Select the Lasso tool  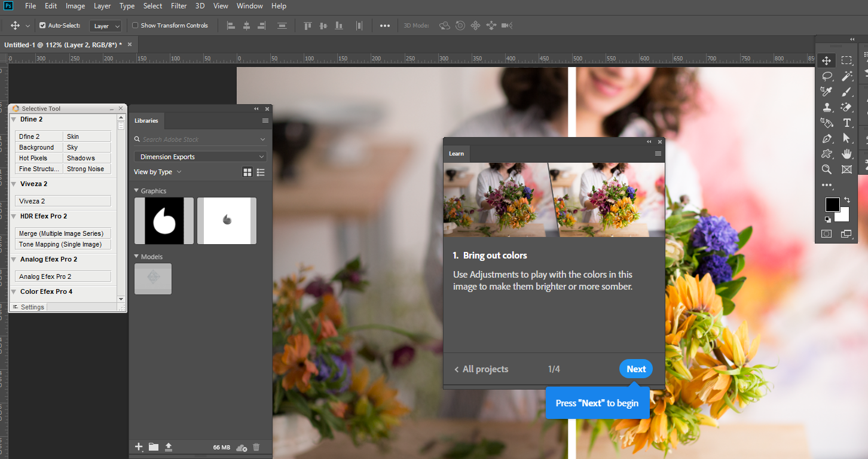tap(827, 76)
